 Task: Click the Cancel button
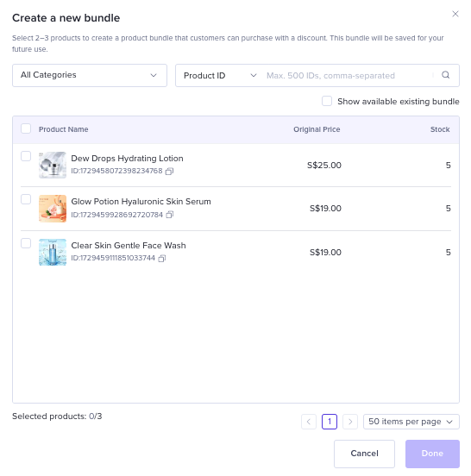364,454
